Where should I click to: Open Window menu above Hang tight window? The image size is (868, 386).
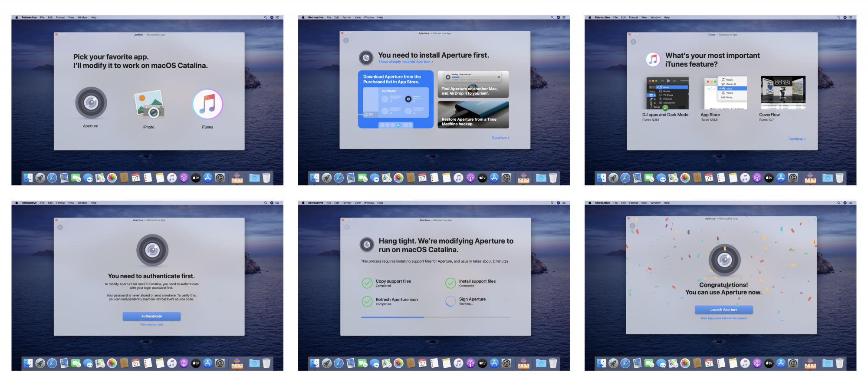(369, 203)
